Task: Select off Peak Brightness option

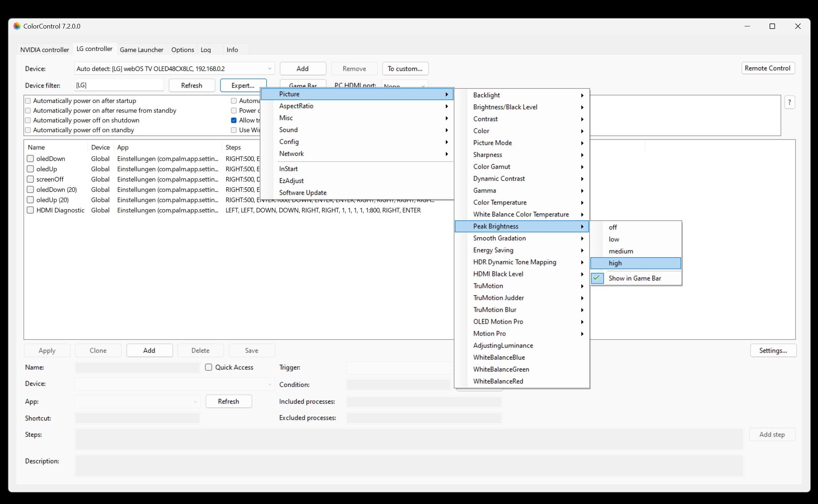Action: (636, 227)
